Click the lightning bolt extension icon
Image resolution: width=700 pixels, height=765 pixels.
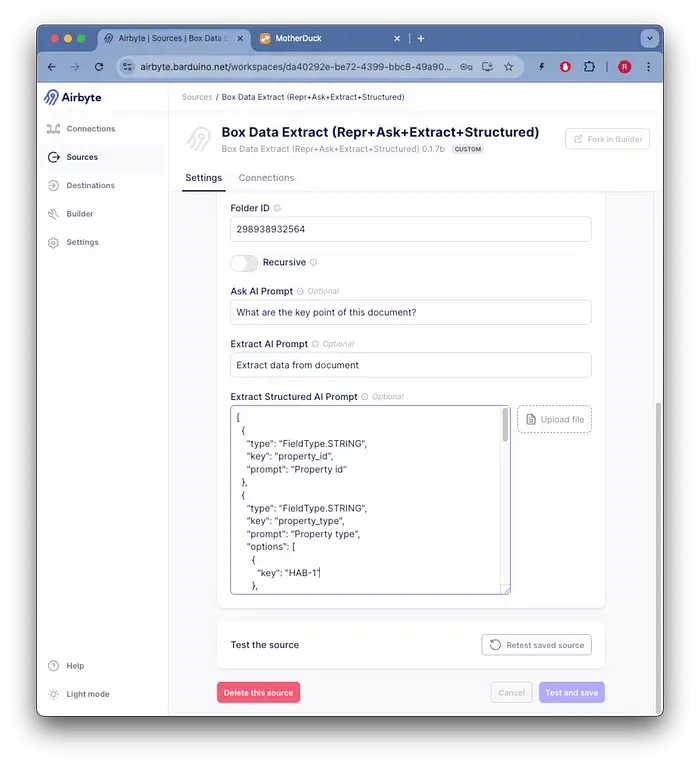(541, 67)
